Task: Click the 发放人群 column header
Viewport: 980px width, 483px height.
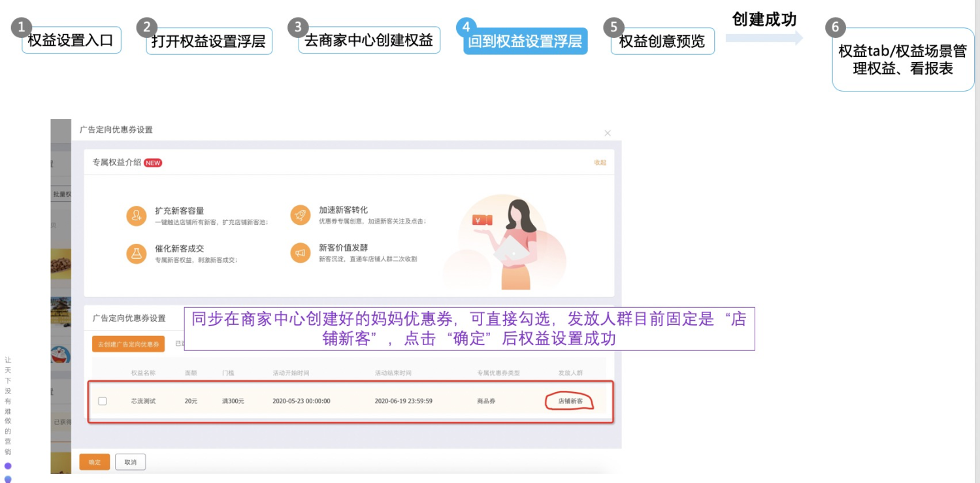Action: (x=570, y=373)
